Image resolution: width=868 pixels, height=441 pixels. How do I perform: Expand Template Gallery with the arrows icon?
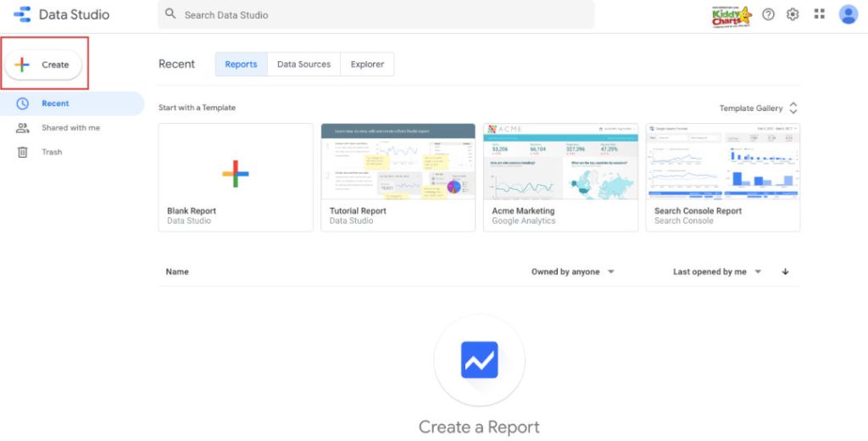tap(793, 108)
